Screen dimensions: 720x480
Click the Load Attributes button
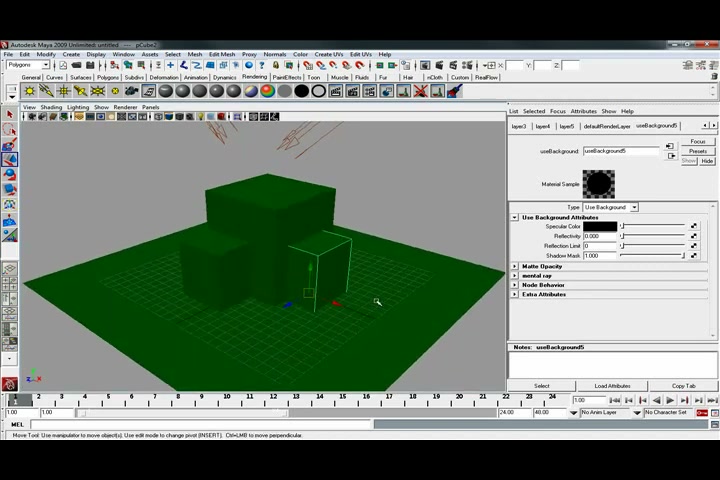tap(612, 386)
